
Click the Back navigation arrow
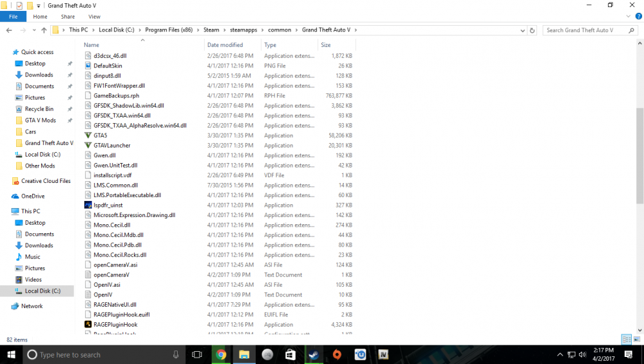click(9, 30)
